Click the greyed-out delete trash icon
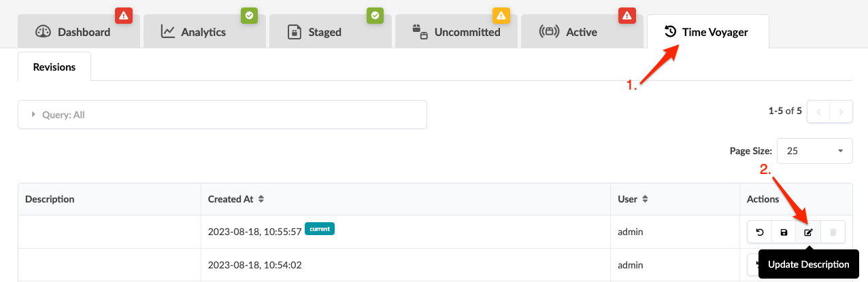 coord(833,232)
